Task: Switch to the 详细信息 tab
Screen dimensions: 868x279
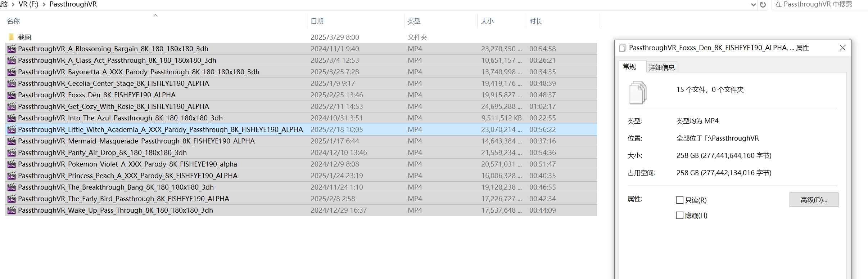Action: coord(661,67)
